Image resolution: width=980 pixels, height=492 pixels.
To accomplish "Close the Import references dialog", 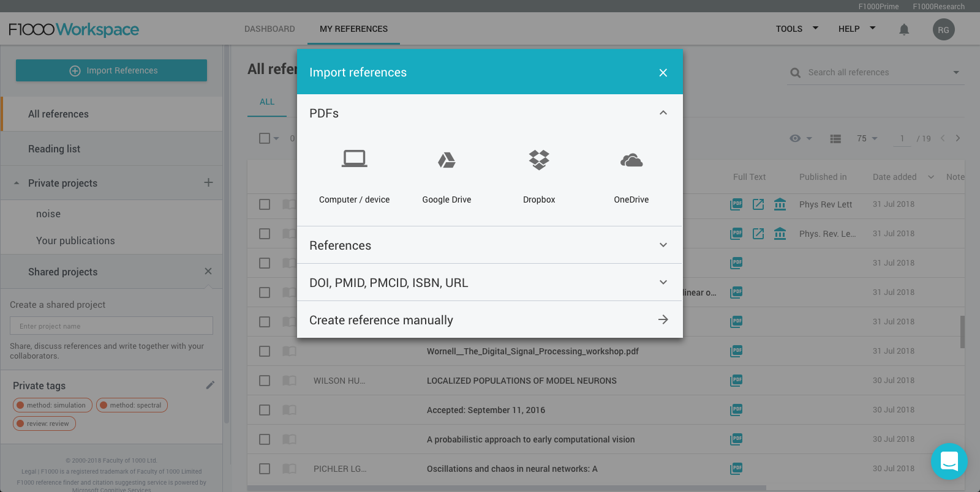I will click(663, 73).
